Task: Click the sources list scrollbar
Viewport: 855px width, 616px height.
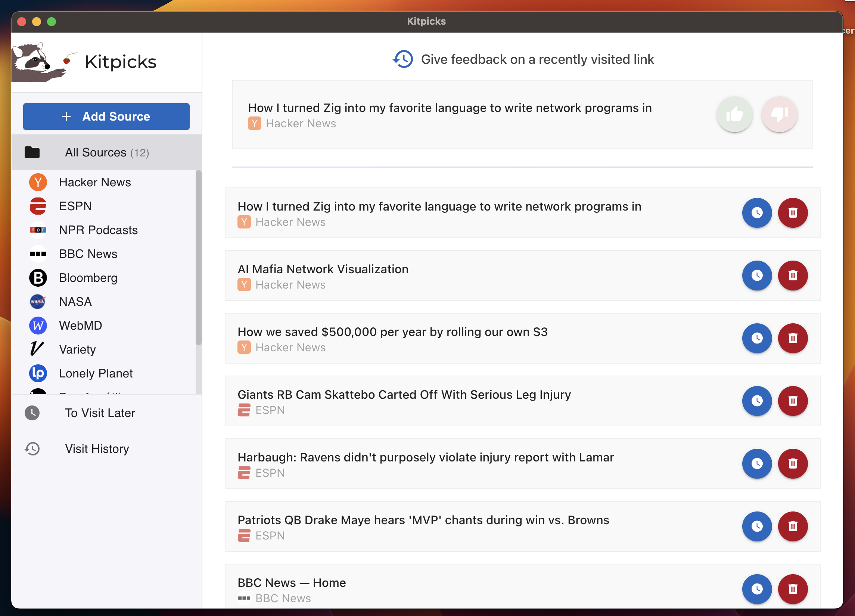Action: [x=198, y=258]
